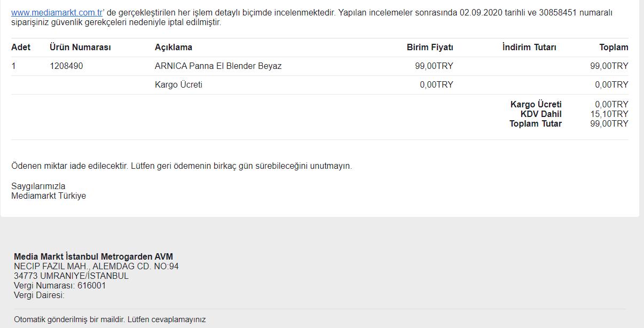The image size is (644, 328).
Task: Click the Vergi Dairesi label
Action: pos(39,295)
